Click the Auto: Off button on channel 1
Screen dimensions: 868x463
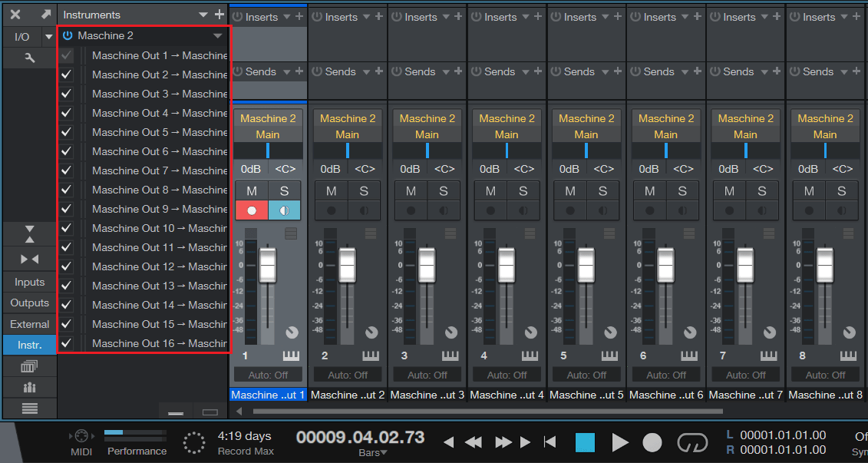tap(267, 375)
